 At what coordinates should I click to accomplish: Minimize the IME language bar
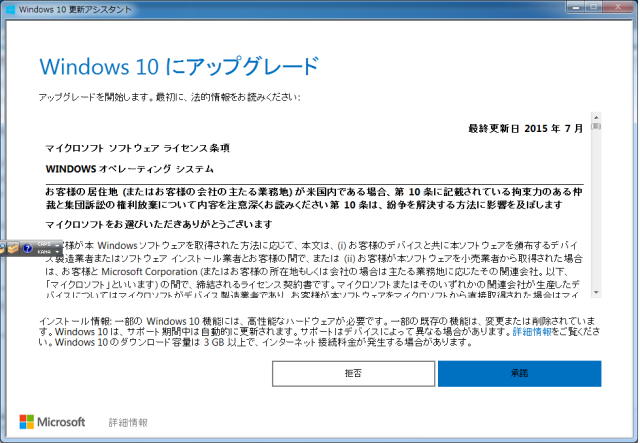[57, 245]
